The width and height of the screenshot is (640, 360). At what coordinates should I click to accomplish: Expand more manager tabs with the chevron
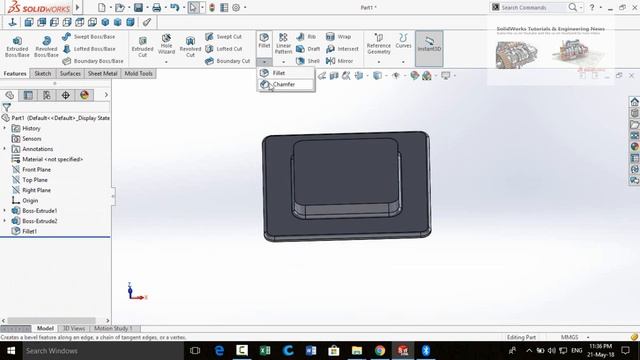pyautogui.click(x=106, y=95)
